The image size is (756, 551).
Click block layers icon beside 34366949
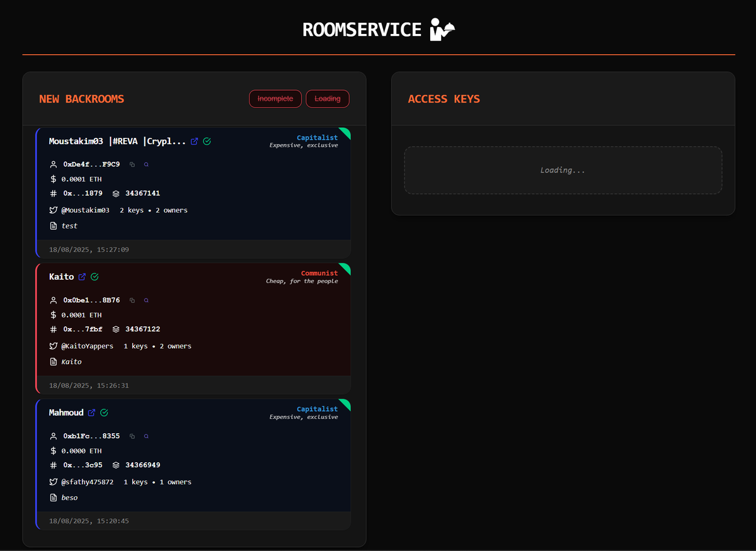(x=116, y=465)
